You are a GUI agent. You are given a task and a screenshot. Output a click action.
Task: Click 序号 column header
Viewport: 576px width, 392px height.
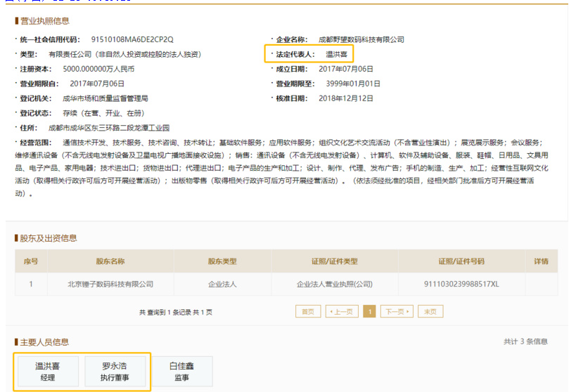[31, 261]
